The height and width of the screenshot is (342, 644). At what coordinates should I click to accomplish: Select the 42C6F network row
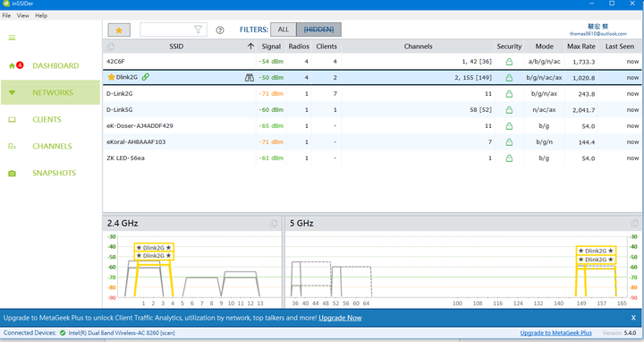[372, 62]
